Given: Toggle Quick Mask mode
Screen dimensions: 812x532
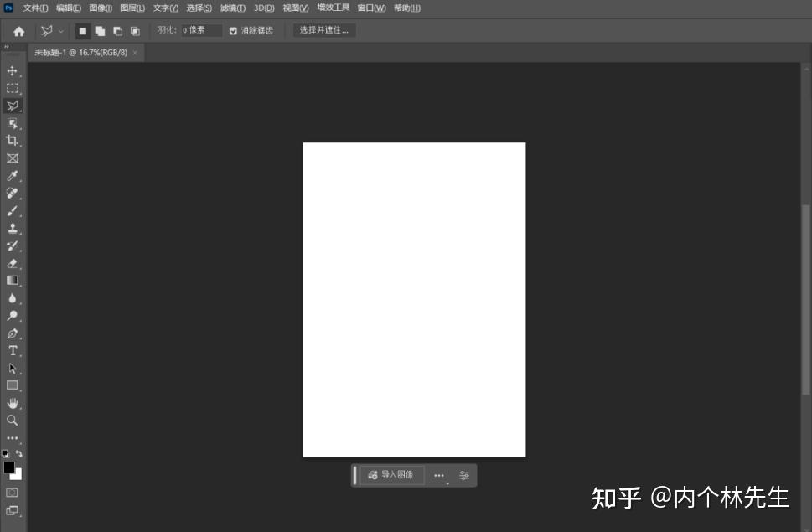Looking at the screenshot, I should 12,493.
